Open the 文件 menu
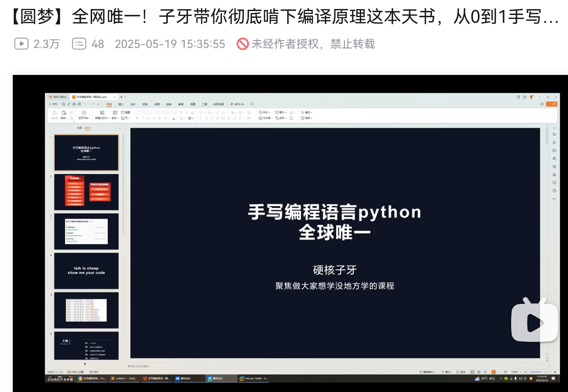568x392 pixels. click(53, 104)
